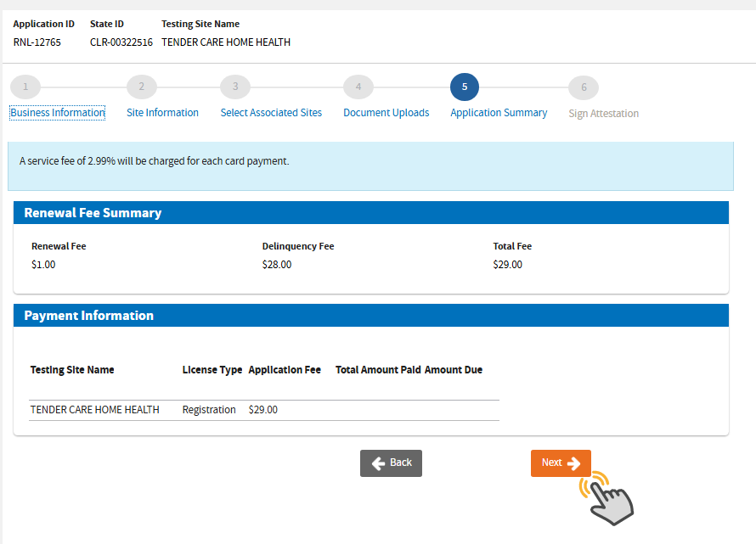The width and height of the screenshot is (756, 544).
Task: Select TENDER CARE HOME HEALTH table row
Action: pos(263,410)
